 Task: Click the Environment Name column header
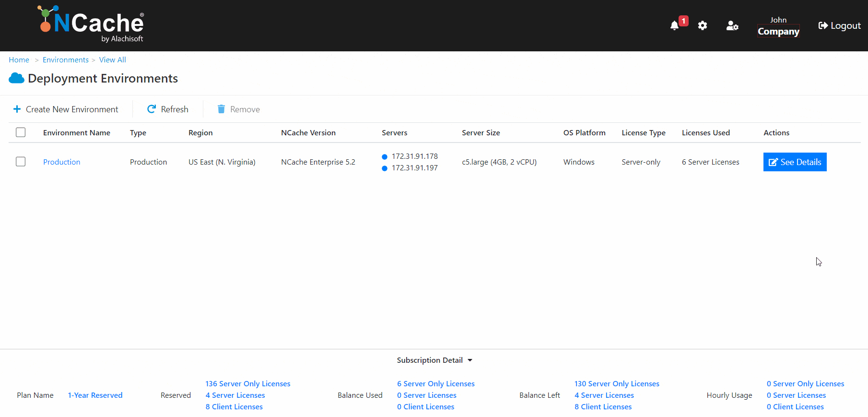77,133
